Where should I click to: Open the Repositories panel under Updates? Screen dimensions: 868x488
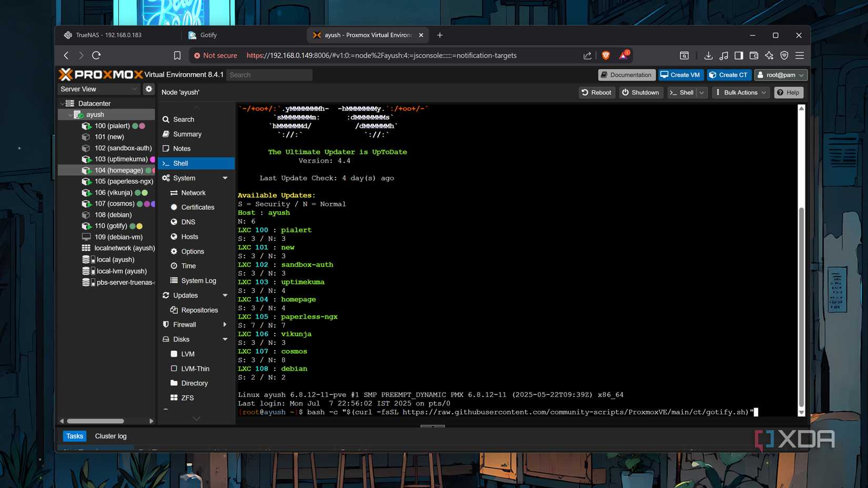tap(199, 310)
